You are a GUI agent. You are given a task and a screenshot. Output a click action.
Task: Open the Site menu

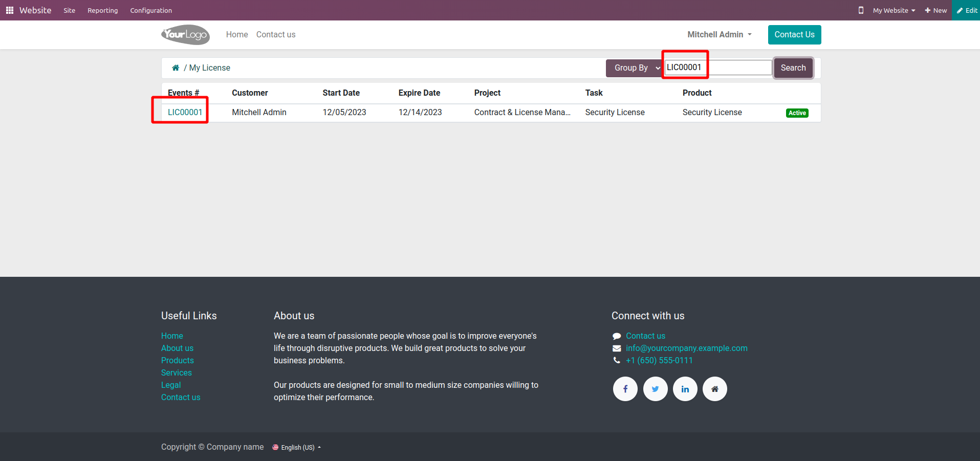tap(70, 10)
